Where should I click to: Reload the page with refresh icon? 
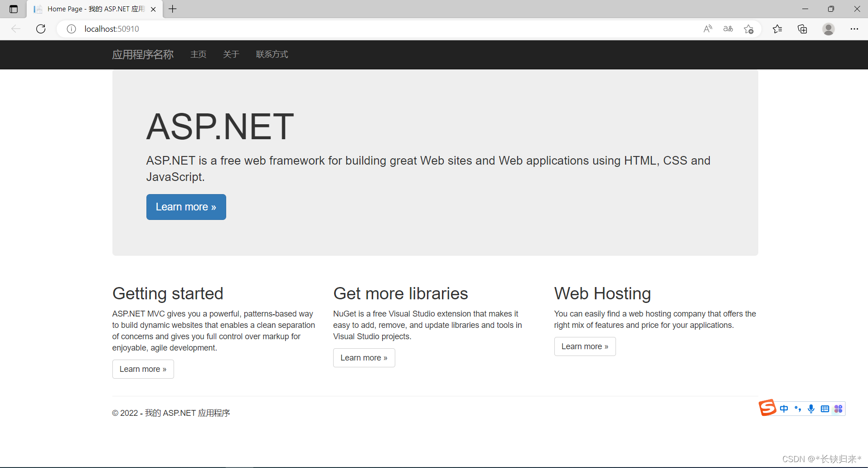[x=41, y=29]
